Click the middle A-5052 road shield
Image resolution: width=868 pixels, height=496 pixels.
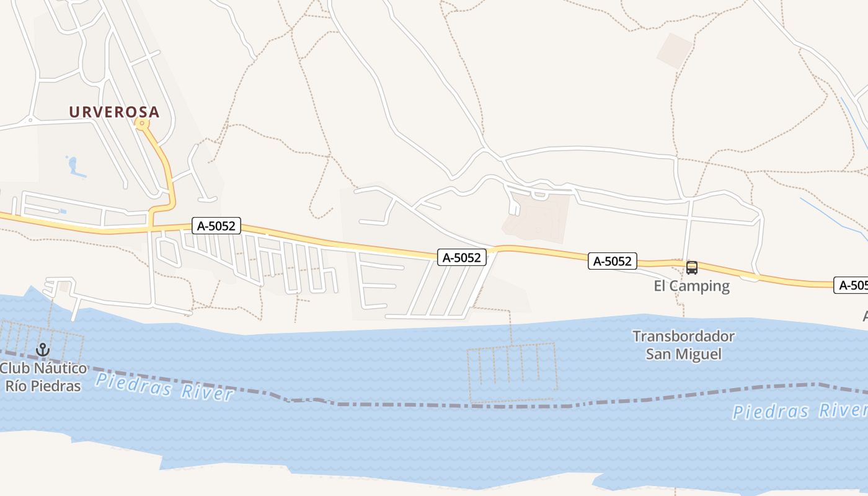pos(462,257)
